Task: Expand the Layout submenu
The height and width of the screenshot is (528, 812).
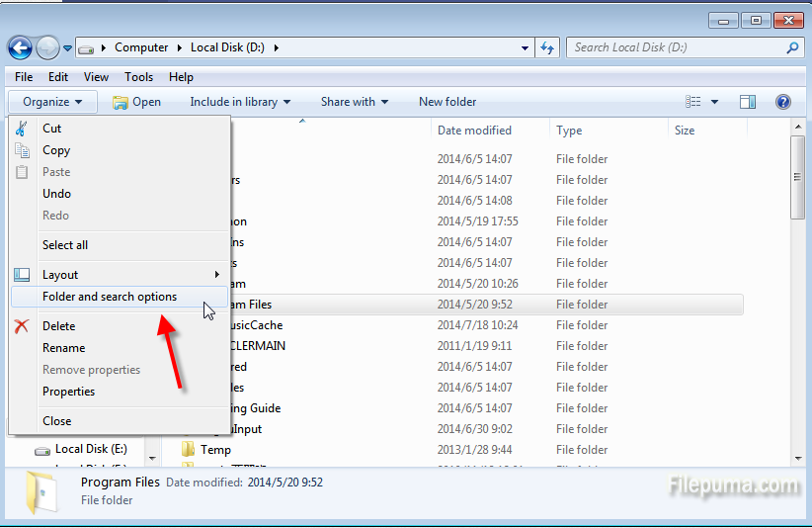Action: coord(119,275)
